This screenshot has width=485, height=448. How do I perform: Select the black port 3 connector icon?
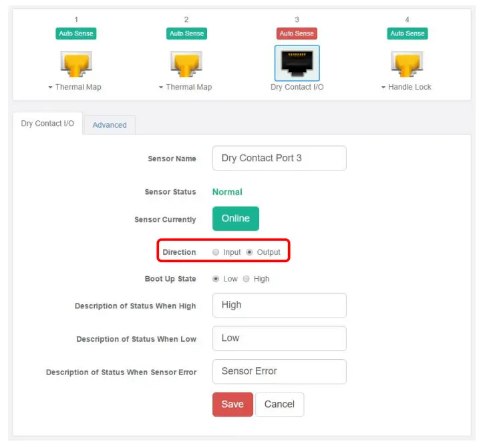pos(297,63)
